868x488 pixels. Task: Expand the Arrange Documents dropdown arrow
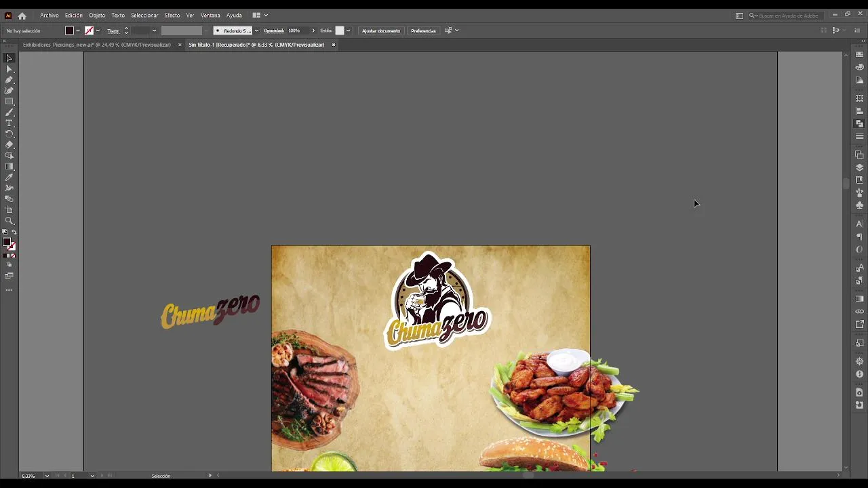(266, 16)
